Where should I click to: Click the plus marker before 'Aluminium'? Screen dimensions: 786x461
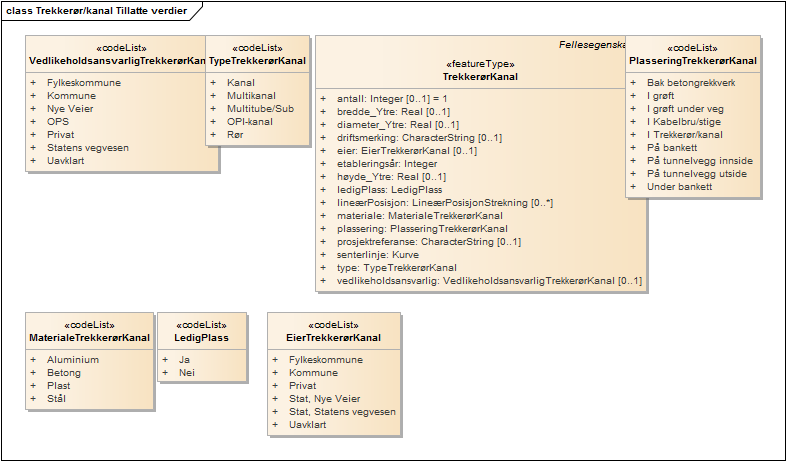[33, 360]
